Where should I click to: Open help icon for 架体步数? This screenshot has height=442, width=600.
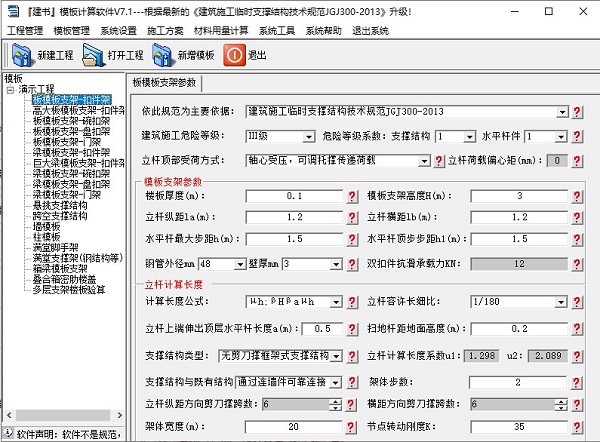point(577,382)
